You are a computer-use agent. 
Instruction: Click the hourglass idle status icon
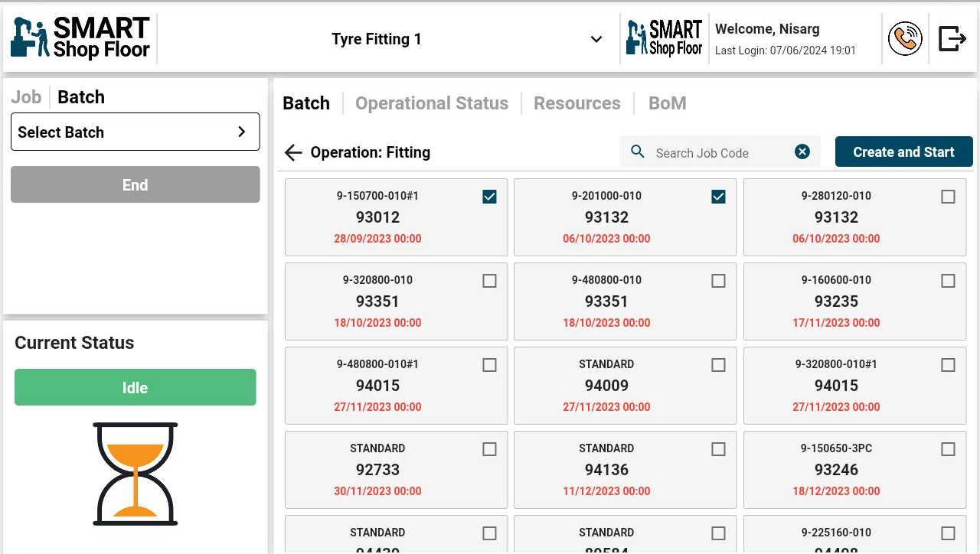click(x=136, y=474)
